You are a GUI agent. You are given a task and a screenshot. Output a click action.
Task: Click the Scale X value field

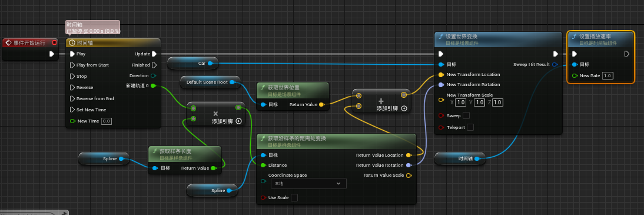(460, 102)
